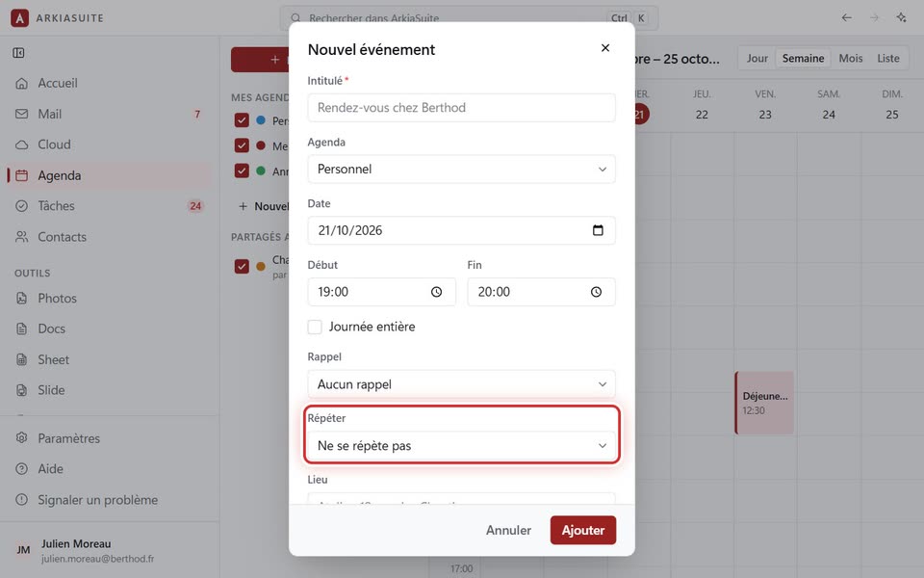Click the calendar picker icon in Date field
Screen dimensions: 924x578
(x=598, y=230)
